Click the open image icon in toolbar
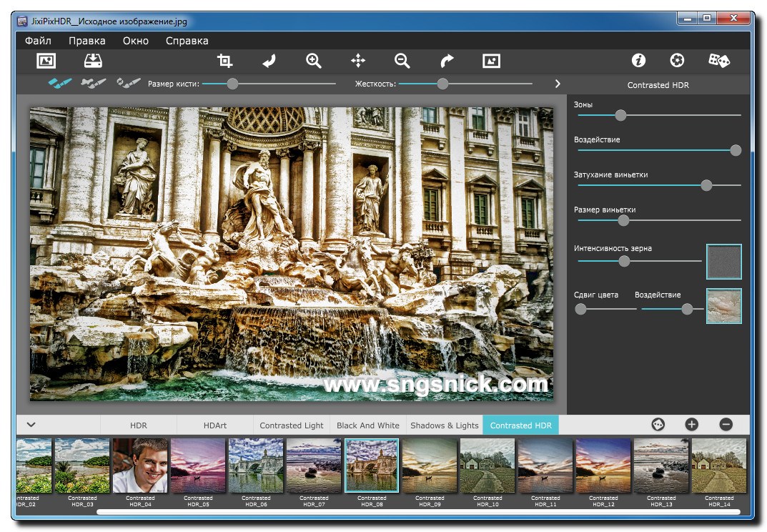The width and height of the screenshot is (767, 532). pos(46,61)
